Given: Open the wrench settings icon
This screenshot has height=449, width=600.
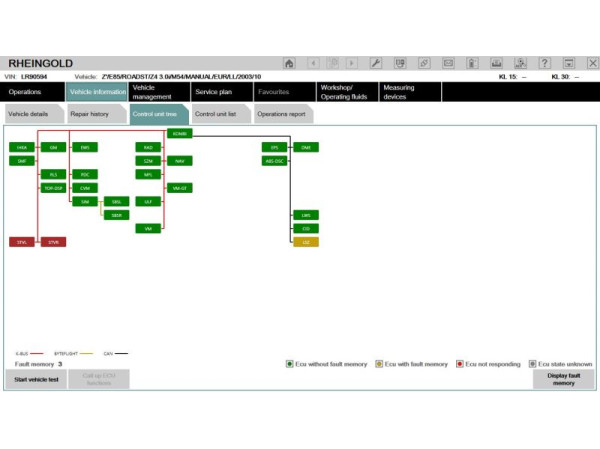Looking at the screenshot, I should point(376,63).
